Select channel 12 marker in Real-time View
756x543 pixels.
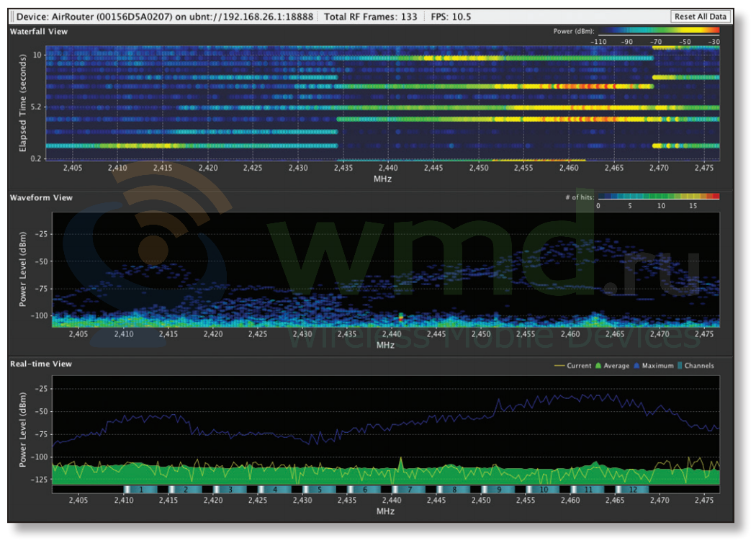pos(632,490)
